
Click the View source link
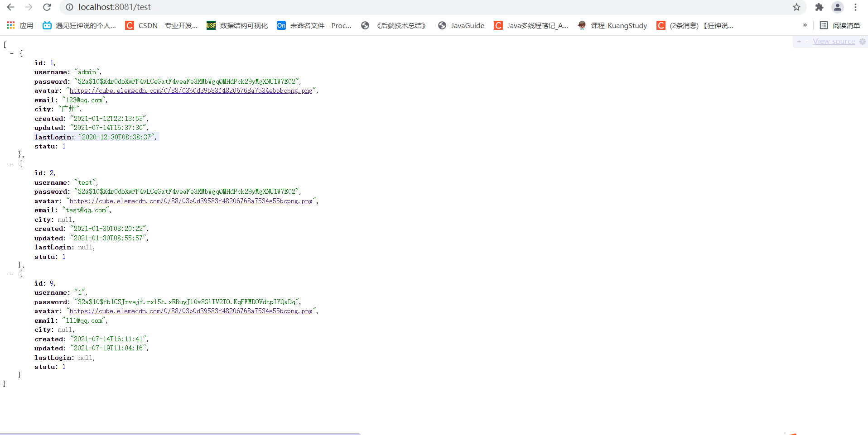point(834,41)
